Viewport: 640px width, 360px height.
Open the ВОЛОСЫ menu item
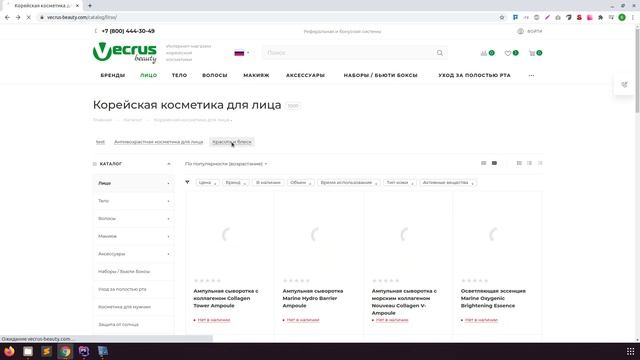215,76
